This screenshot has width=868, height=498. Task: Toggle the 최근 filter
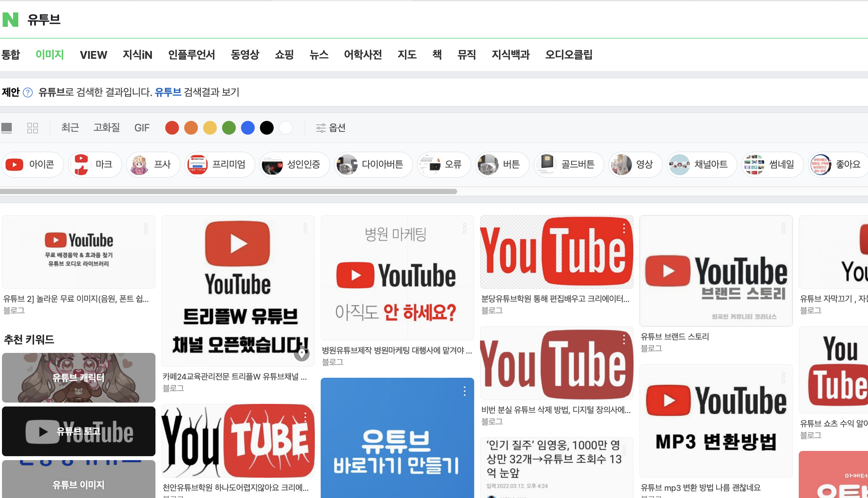70,128
